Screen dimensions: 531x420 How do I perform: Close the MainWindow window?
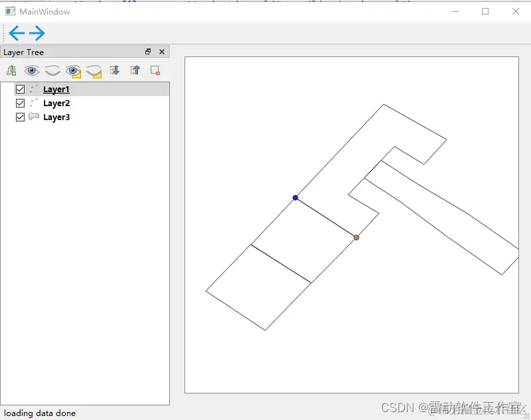[516, 11]
